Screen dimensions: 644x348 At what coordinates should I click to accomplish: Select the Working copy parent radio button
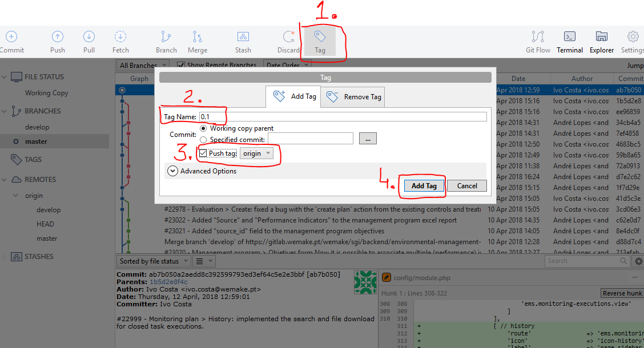[x=203, y=128]
